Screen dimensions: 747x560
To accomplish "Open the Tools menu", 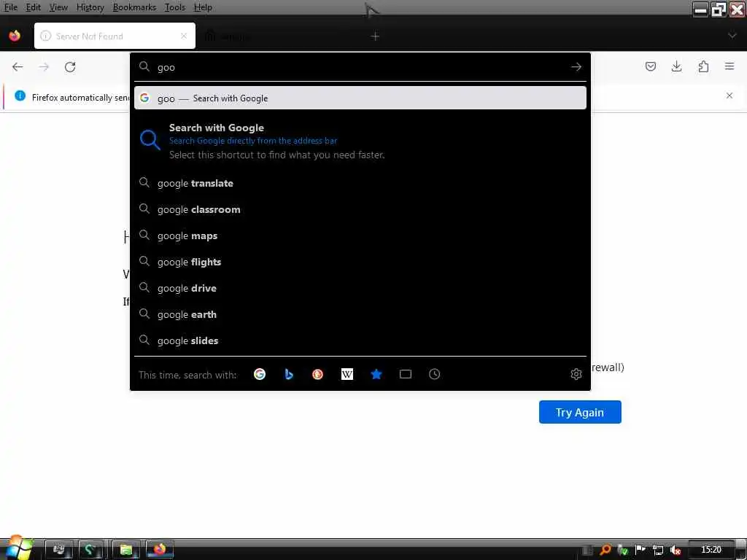I will point(175,7).
